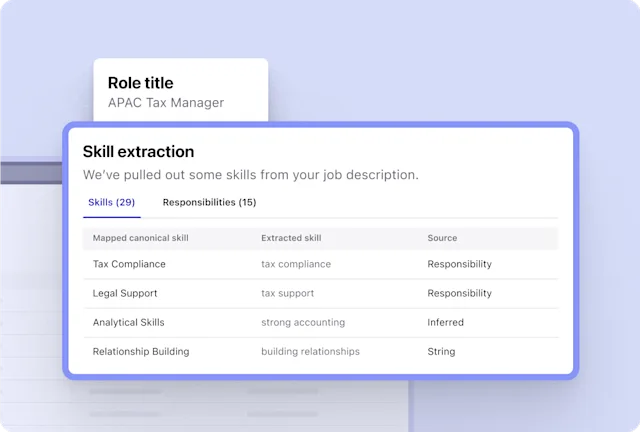Image resolution: width=640 pixels, height=432 pixels.
Task: Click the Mapped canonical skill column header
Action: [x=140, y=238]
